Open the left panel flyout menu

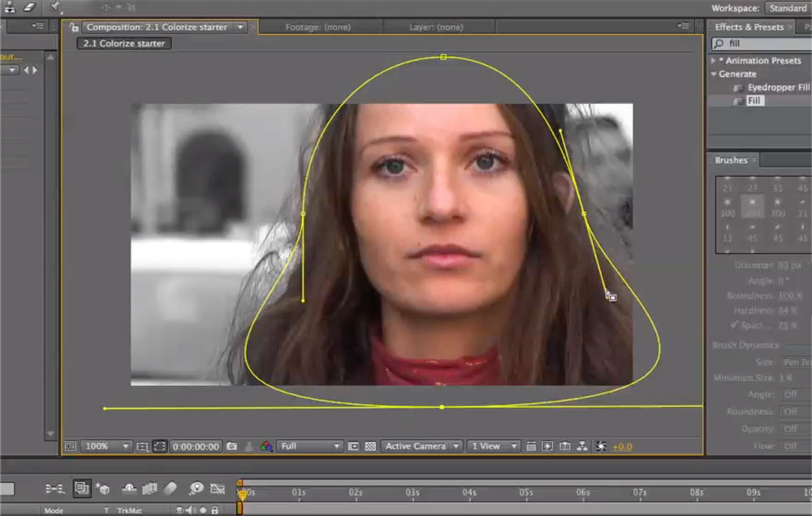coord(38,25)
